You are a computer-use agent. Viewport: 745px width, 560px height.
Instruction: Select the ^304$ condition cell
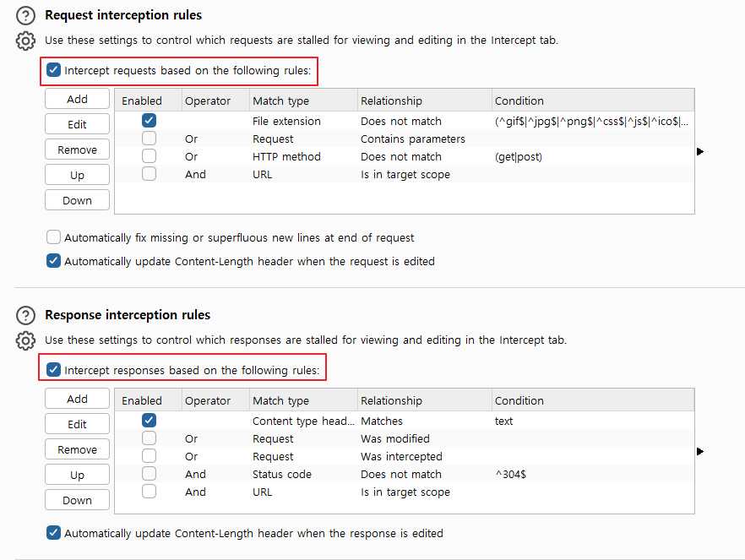click(592, 474)
